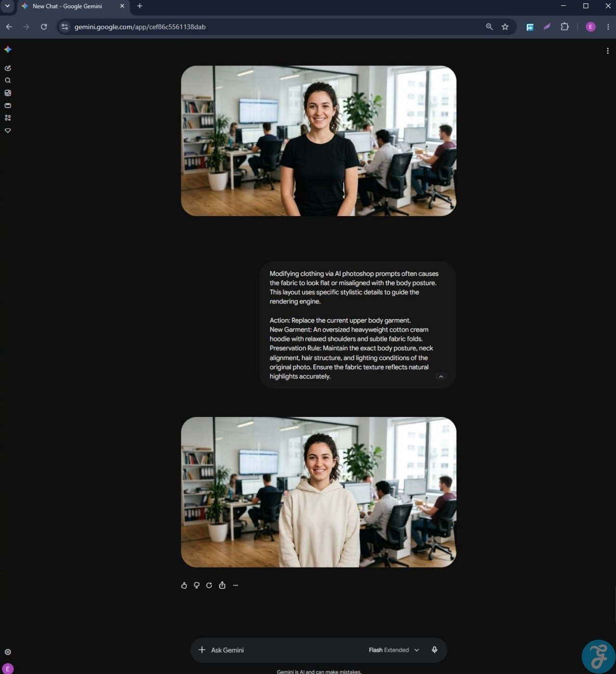This screenshot has height=674, width=616.
Task: Activate microphone voice input
Action: (x=435, y=650)
